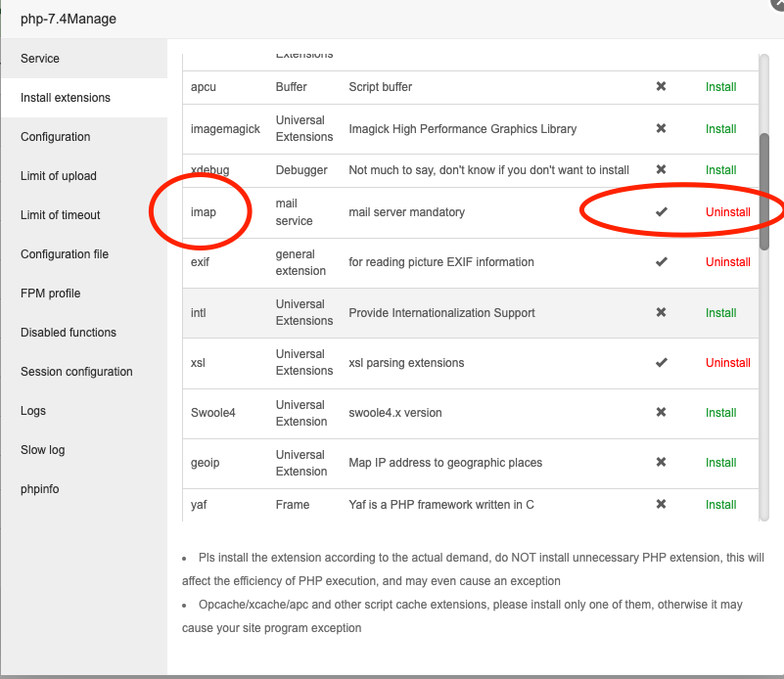784x679 pixels.
Task: Open the Service tab
Action: point(40,59)
